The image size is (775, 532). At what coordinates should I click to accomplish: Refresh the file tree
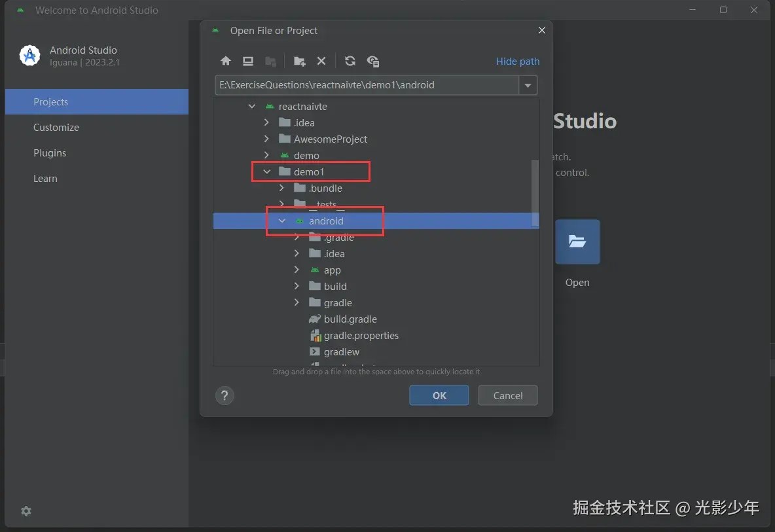point(350,61)
